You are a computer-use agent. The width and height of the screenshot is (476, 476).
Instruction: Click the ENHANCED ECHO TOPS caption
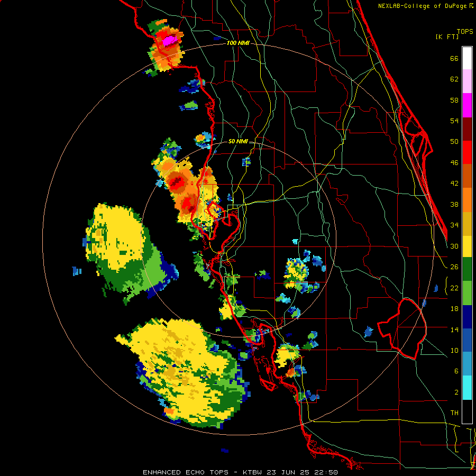186,472
